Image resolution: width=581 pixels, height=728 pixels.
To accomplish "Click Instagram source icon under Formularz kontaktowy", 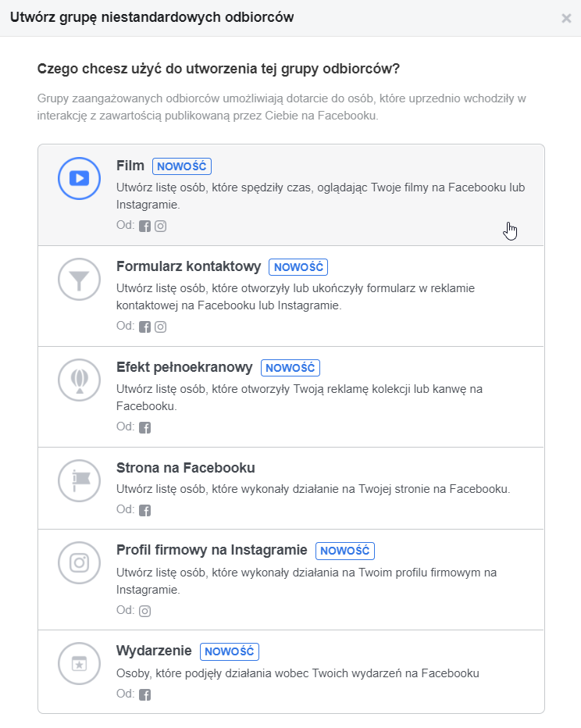I will [x=161, y=327].
